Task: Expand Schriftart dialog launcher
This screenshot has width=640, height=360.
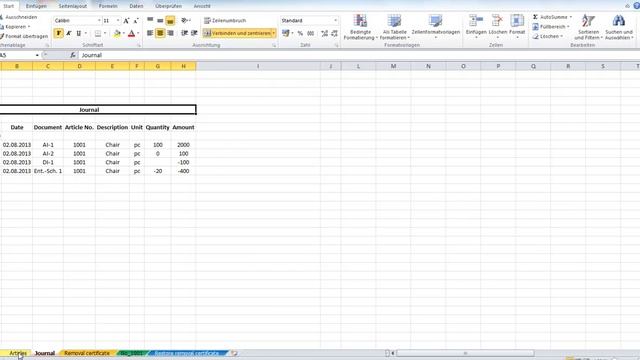Action: click(x=139, y=45)
